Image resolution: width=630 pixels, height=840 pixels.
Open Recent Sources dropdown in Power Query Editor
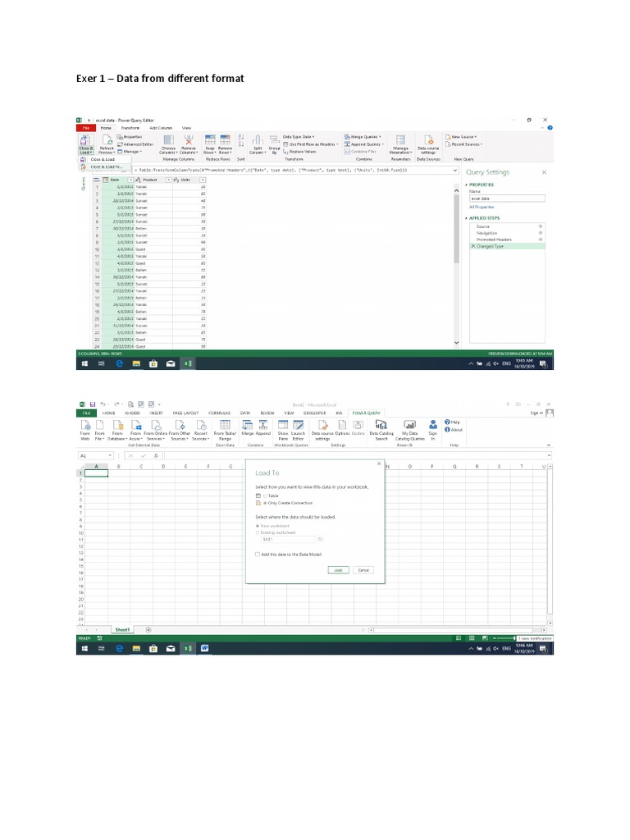(464, 144)
